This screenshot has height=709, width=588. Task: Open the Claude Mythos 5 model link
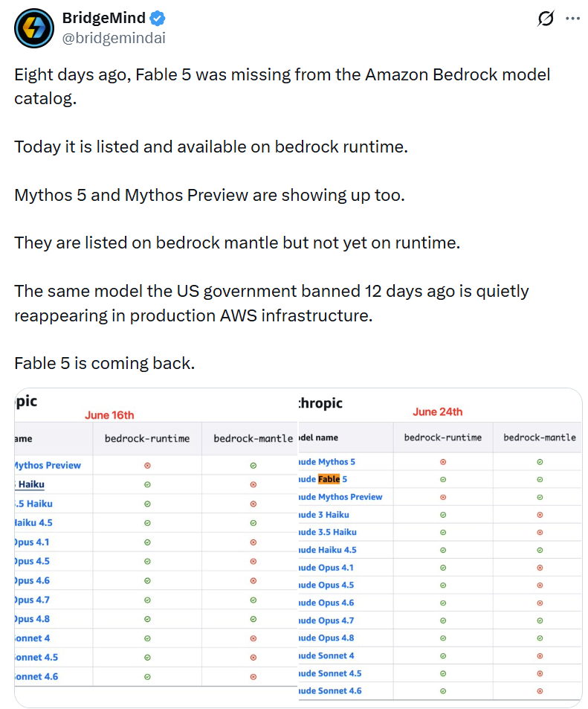[x=327, y=462]
